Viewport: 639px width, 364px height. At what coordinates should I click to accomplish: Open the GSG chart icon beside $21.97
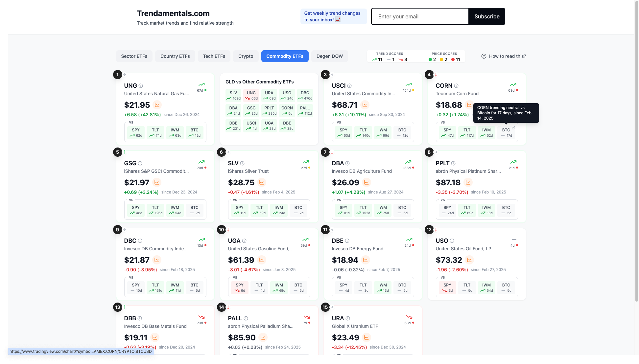157,183
